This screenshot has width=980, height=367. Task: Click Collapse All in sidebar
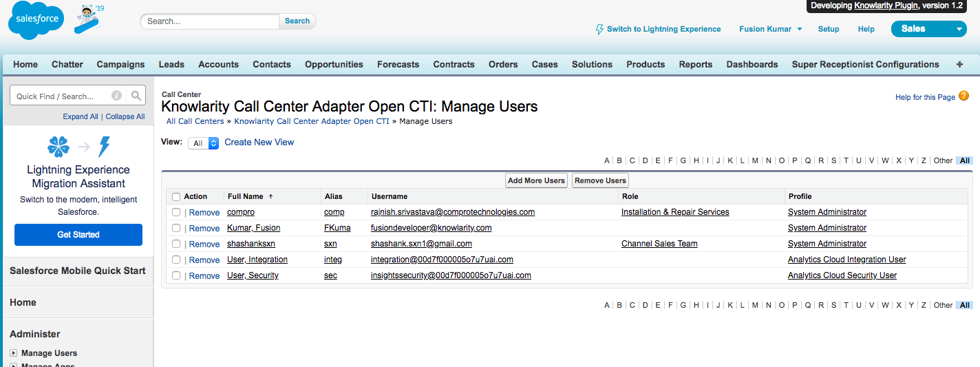[x=125, y=116]
